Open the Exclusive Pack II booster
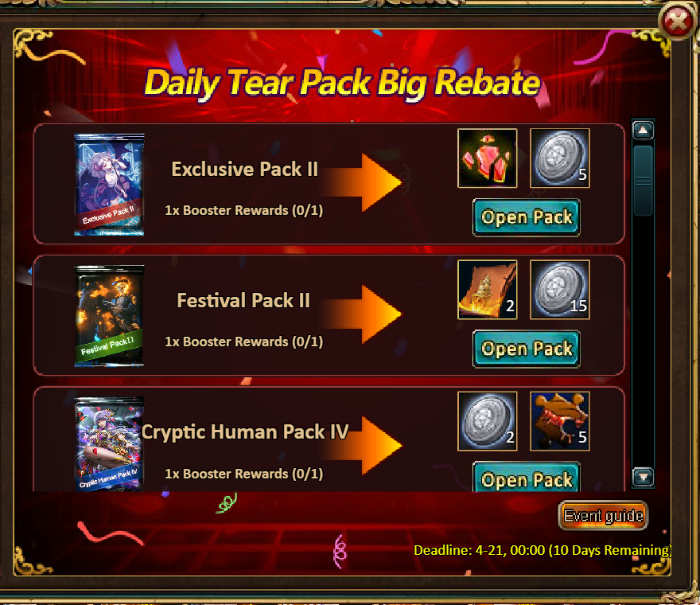The height and width of the screenshot is (605, 700). (x=527, y=217)
